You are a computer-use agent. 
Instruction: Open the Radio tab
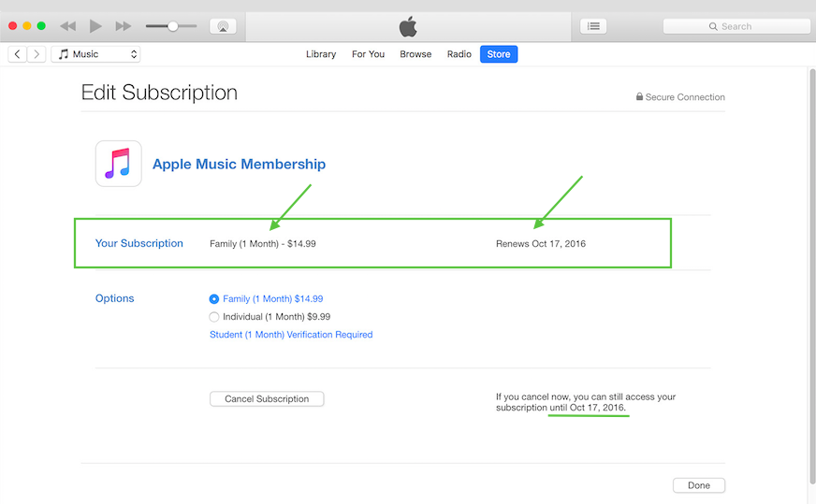tap(459, 54)
